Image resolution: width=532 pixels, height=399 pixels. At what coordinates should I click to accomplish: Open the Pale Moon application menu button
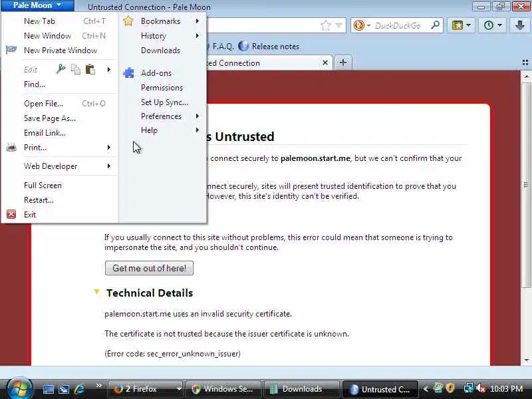click(37, 5)
